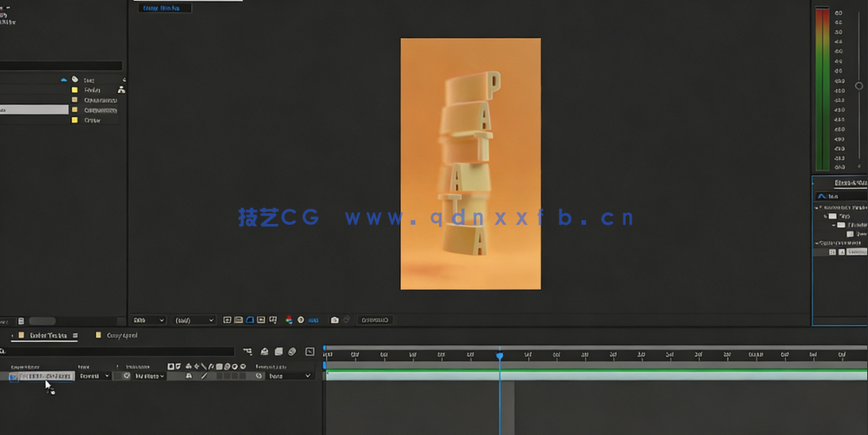Open the grid and guide options icon
Screen dimensions: 868x435
[x=273, y=320]
